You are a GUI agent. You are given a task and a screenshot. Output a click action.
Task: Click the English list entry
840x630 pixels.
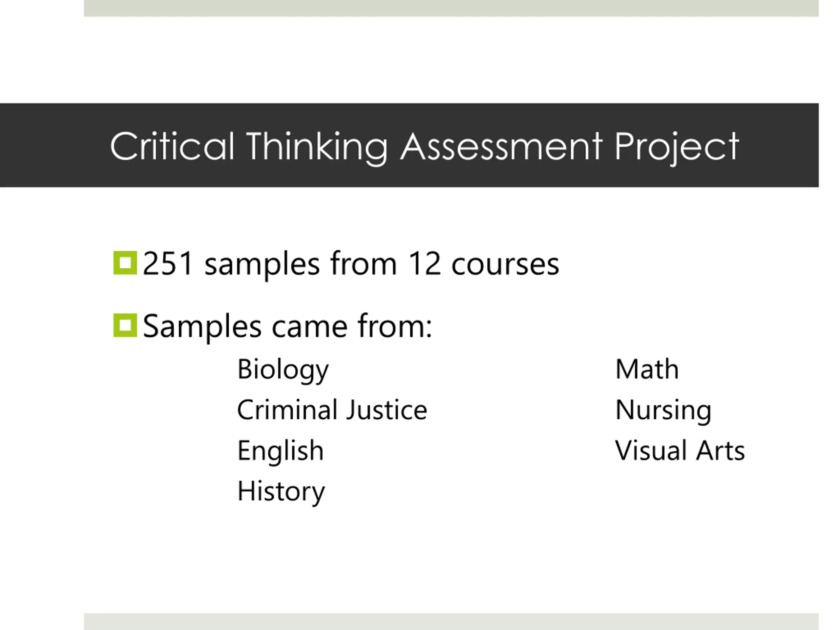[280, 451]
